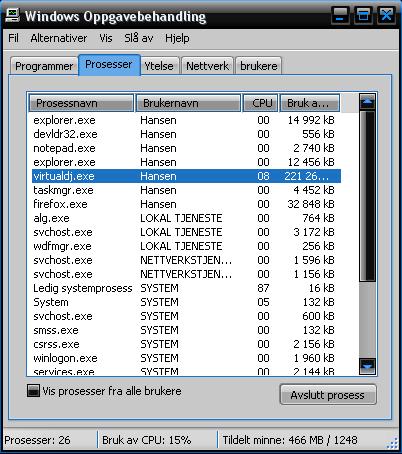Click the scrollbar up arrow
This screenshot has width=402, height=454.
point(367,102)
